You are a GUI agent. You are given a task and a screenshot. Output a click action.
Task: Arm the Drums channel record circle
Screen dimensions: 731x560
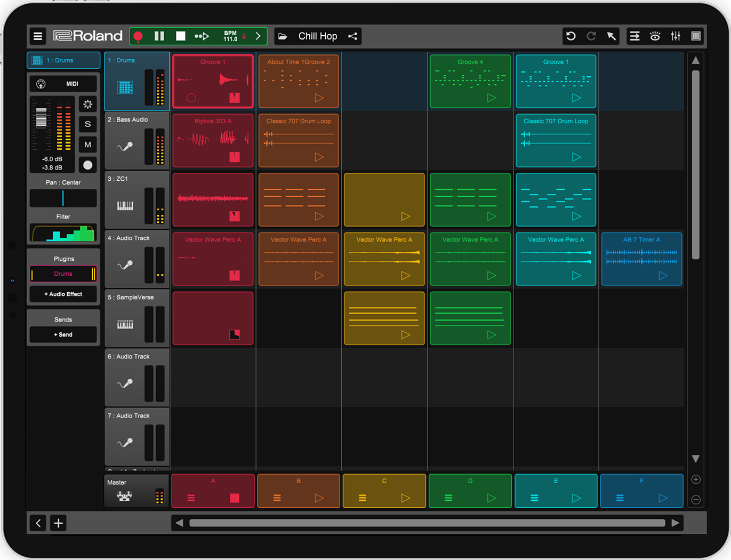[88, 165]
